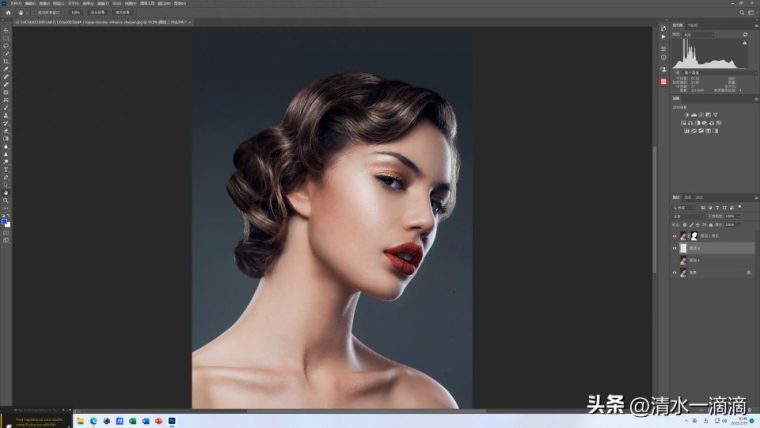Select the Move tool in the toolbox
The width and height of the screenshot is (760, 428).
(6, 31)
